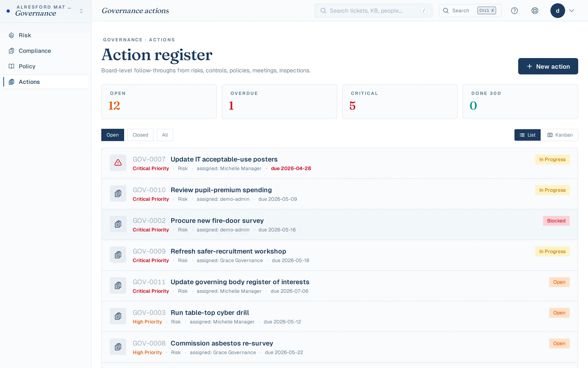588x368 pixels.
Task: Click the clipboard icon for GOV-0003
Action: tap(118, 316)
